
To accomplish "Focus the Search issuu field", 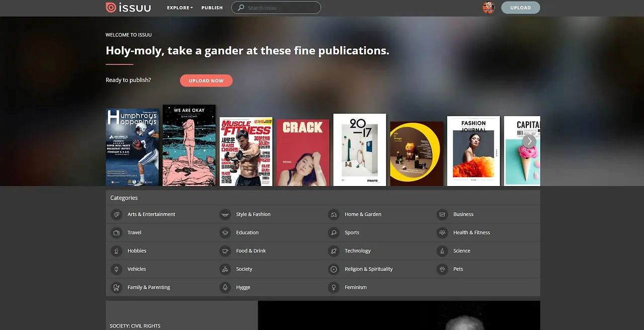I will pos(276,8).
